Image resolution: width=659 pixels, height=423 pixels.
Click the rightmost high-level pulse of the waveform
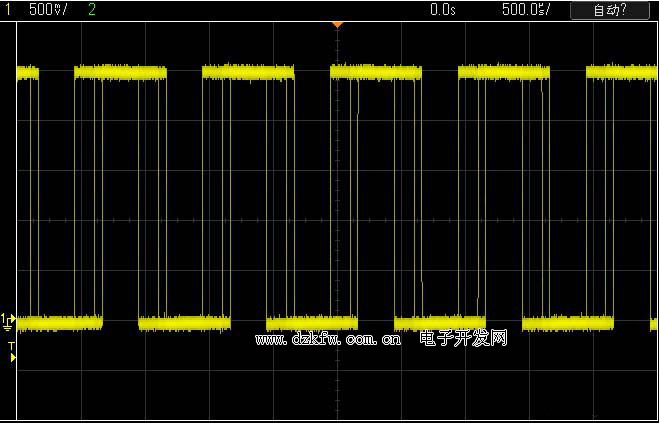click(x=620, y=72)
